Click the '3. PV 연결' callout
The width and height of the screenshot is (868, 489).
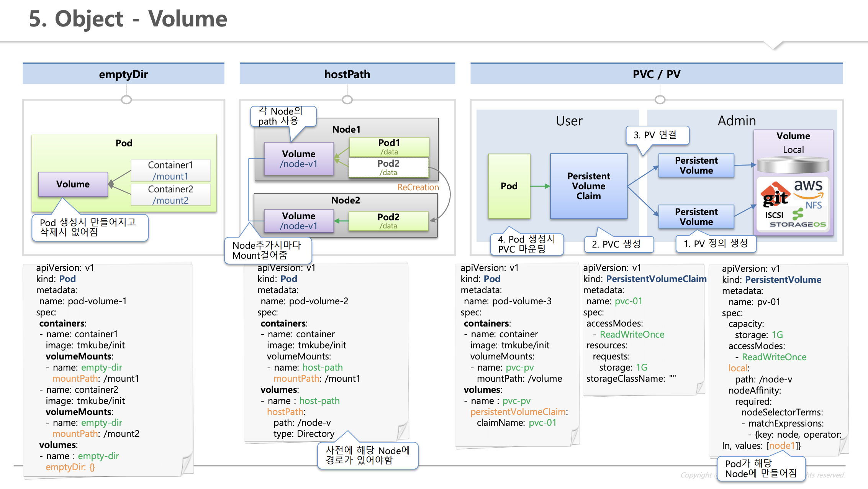(658, 135)
